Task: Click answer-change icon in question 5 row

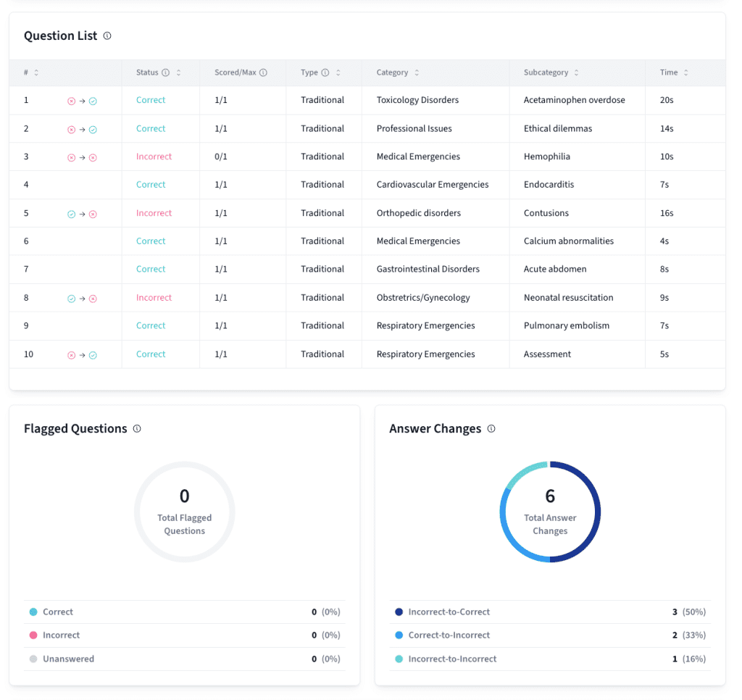Action: pyautogui.click(x=82, y=214)
